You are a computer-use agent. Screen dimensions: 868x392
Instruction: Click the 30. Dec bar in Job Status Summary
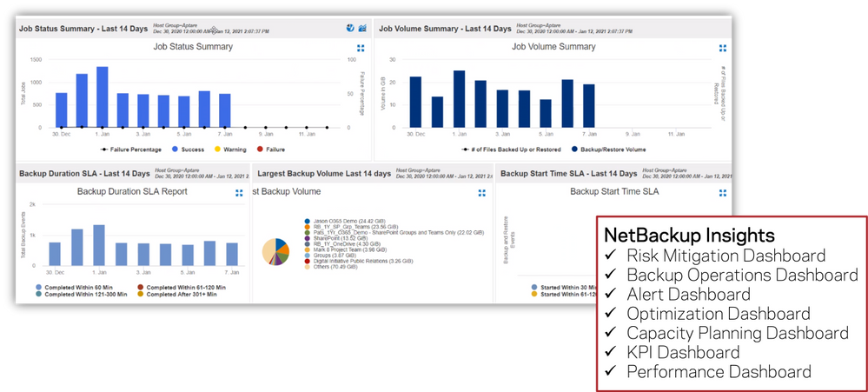tap(62, 110)
